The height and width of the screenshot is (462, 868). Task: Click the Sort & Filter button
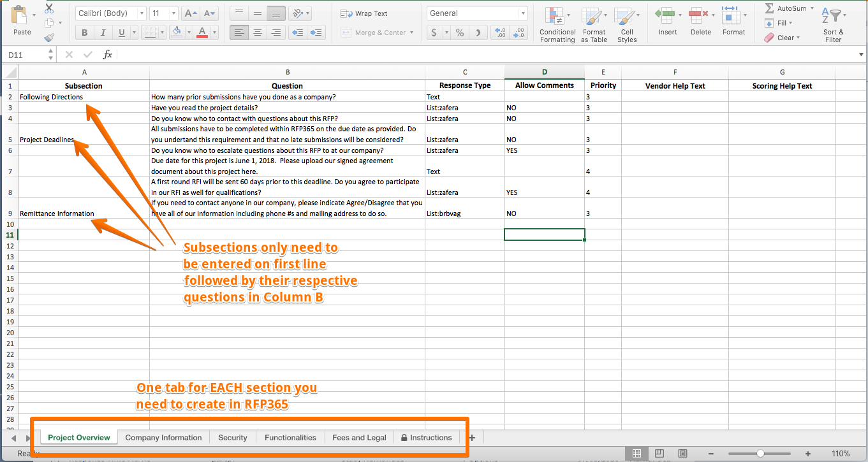click(833, 25)
